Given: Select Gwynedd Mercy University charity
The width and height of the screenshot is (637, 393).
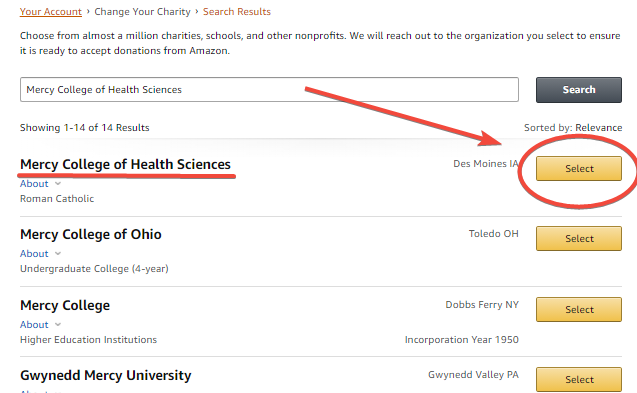Looking at the screenshot, I should tap(578, 380).
